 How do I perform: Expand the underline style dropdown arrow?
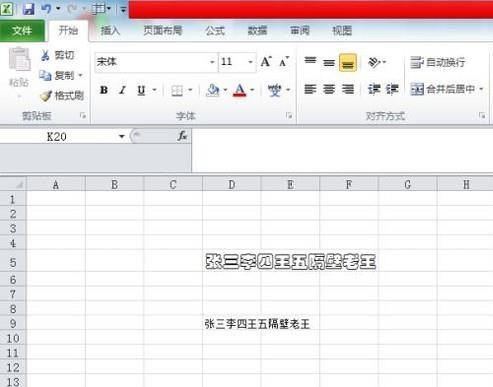point(154,90)
